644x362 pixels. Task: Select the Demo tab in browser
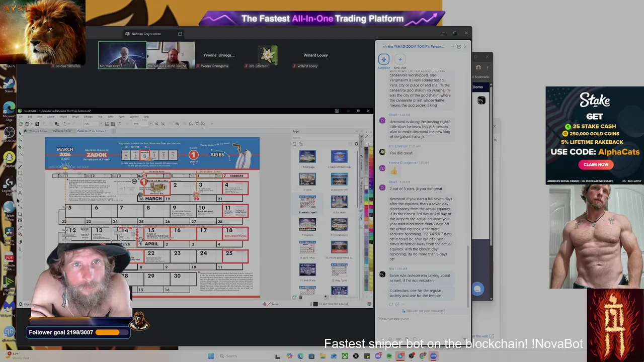point(477,87)
